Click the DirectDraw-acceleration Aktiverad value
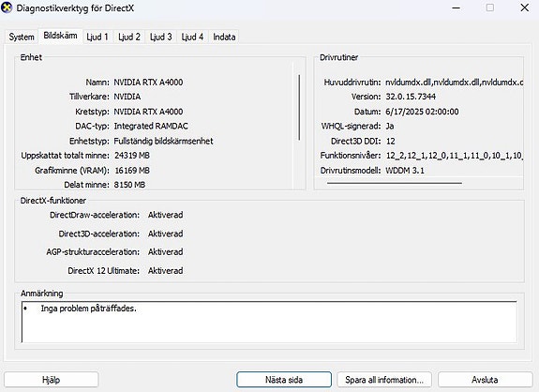539x392 pixels. tap(165, 215)
